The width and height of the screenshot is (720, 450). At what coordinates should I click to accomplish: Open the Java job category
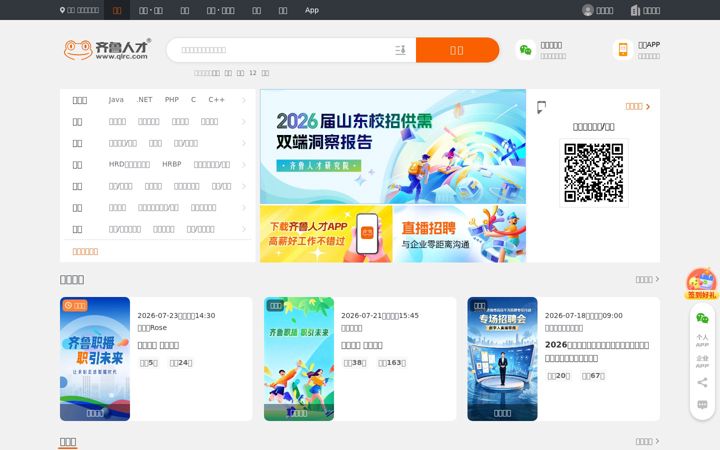[x=116, y=100]
